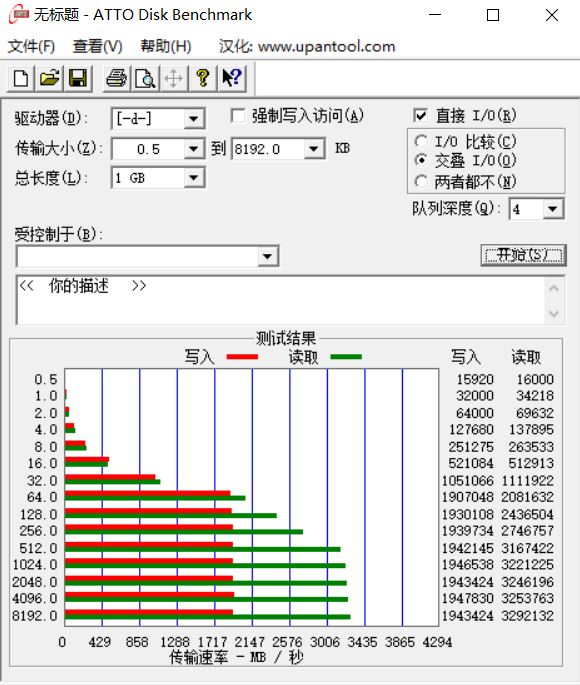Maximize the ATTO Disk Benchmark window
This screenshot has width=580, height=685.
click(x=493, y=15)
